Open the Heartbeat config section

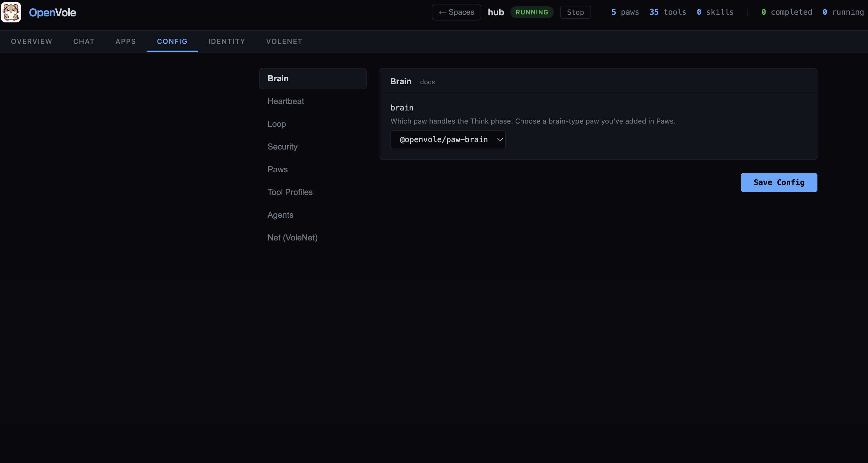pyautogui.click(x=313, y=101)
